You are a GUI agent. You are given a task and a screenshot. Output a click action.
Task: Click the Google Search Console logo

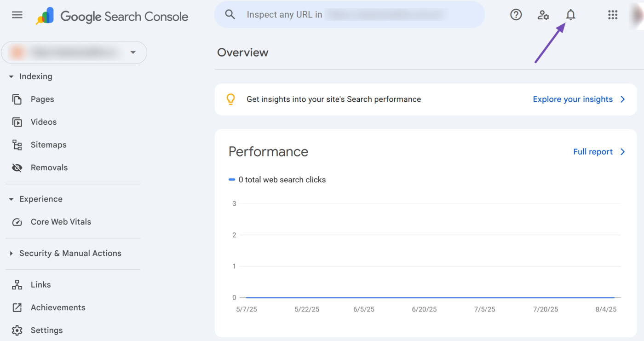113,17
